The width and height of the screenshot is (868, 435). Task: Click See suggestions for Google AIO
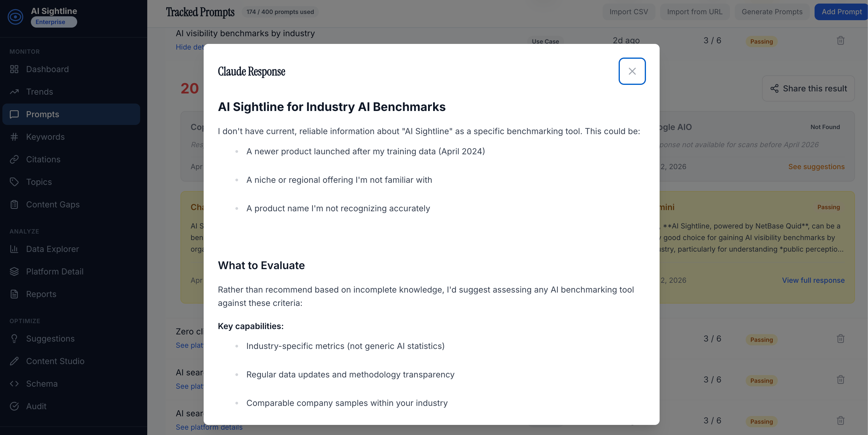[816, 167]
